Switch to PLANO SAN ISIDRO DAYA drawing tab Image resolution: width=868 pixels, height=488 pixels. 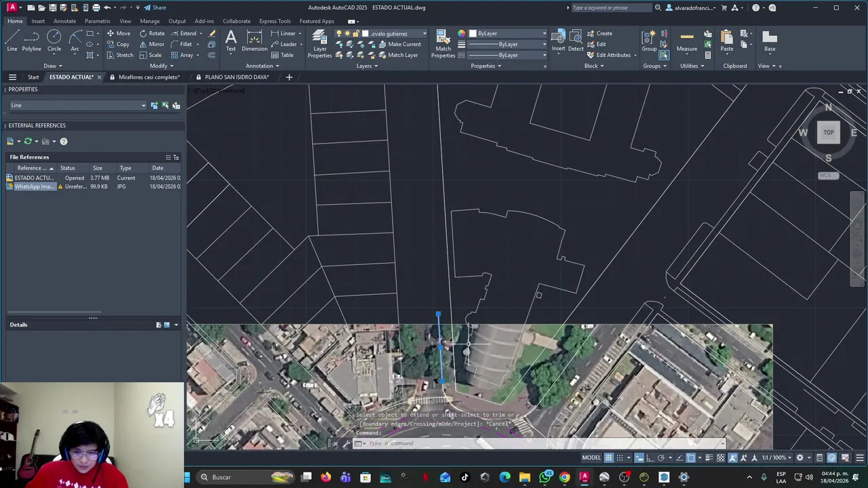coord(237,77)
